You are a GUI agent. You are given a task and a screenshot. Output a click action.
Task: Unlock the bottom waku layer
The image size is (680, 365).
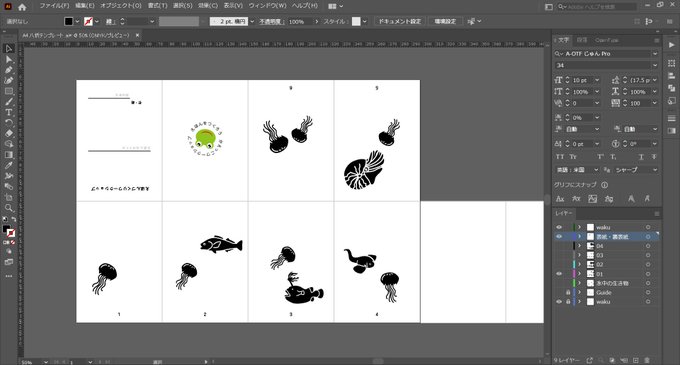click(x=568, y=302)
